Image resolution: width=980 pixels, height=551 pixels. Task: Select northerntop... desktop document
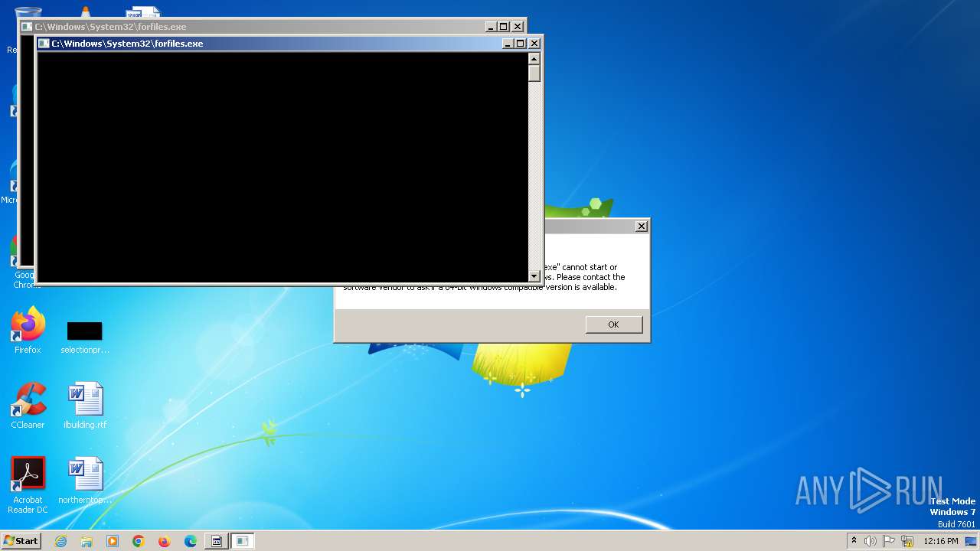tap(85, 481)
